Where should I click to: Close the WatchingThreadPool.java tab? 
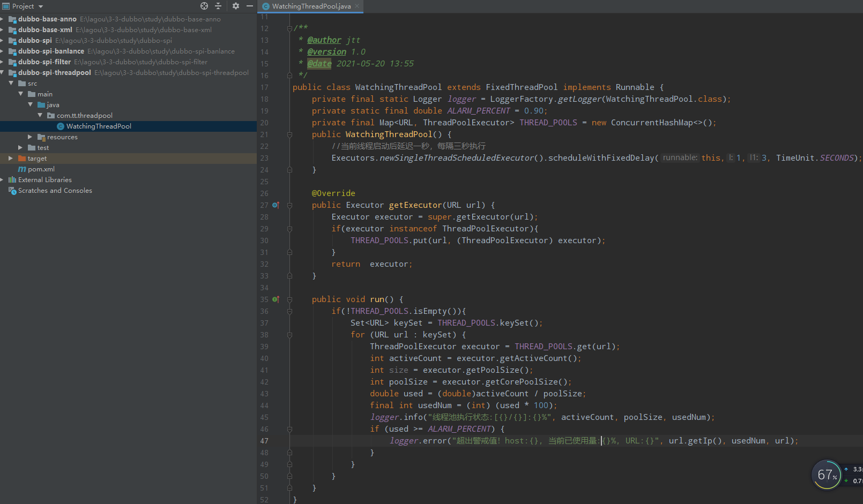pos(357,6)
